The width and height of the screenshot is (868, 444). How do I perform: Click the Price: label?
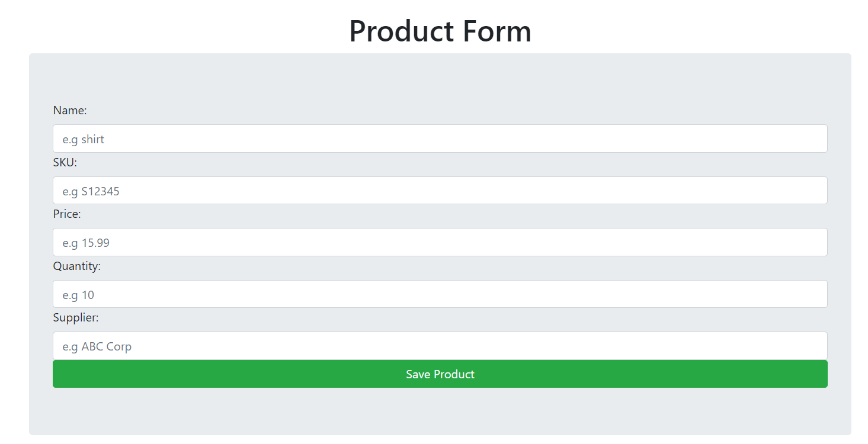pos(66,214)
